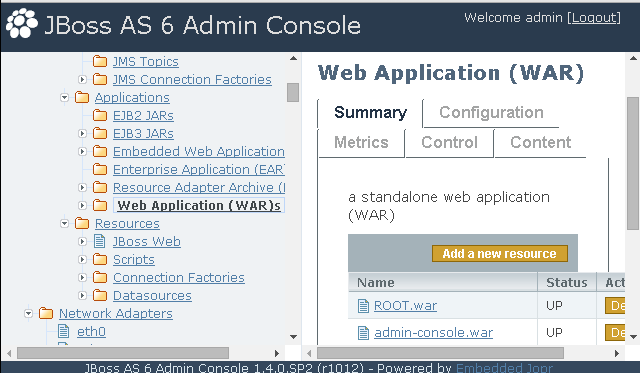Click the folder icon beside JMS Topics
This screenshot has height=373, width=640.
(100, 62)
